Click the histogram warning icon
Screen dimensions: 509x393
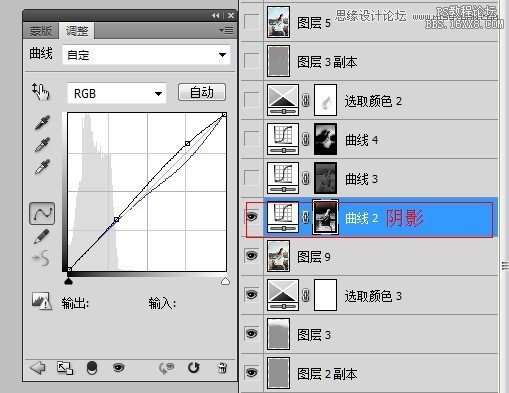click(42, 301)
